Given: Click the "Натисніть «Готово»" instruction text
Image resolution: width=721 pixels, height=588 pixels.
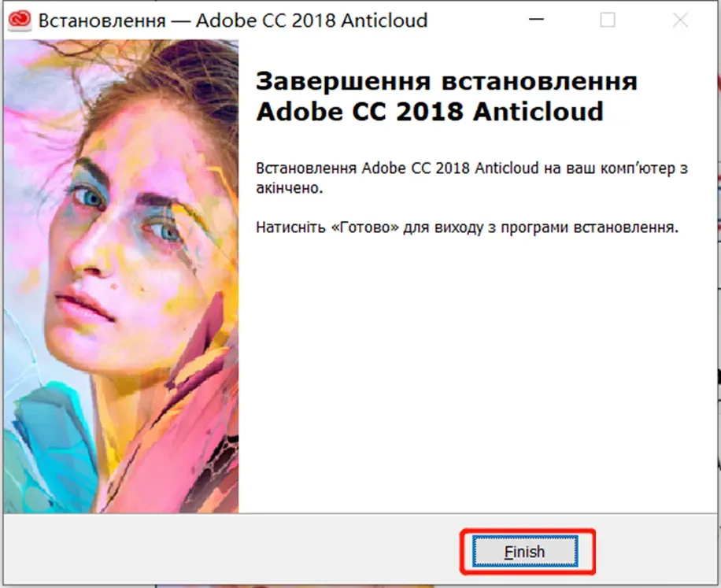Looking at the screenshot, I should (x=467, y=227).
